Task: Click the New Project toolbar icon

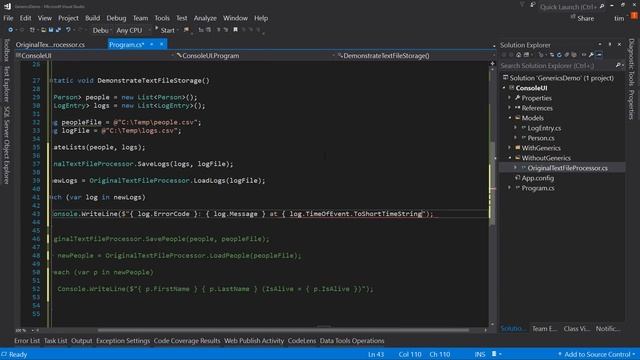Action: point(32,30)
